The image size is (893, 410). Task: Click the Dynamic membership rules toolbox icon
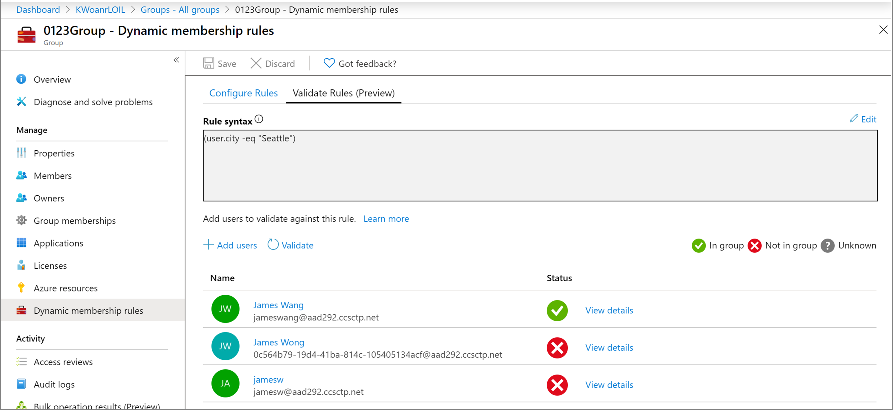pos(22,310)
